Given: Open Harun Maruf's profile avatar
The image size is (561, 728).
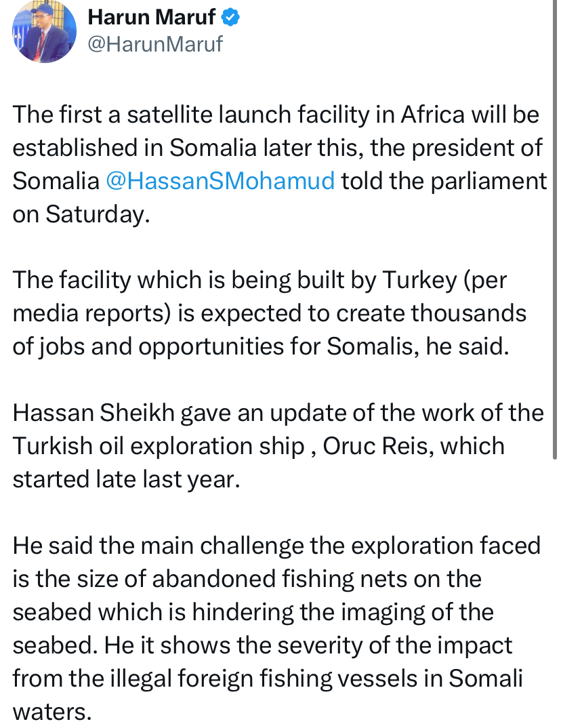Looking at the screenshot, I should [44, 31].
